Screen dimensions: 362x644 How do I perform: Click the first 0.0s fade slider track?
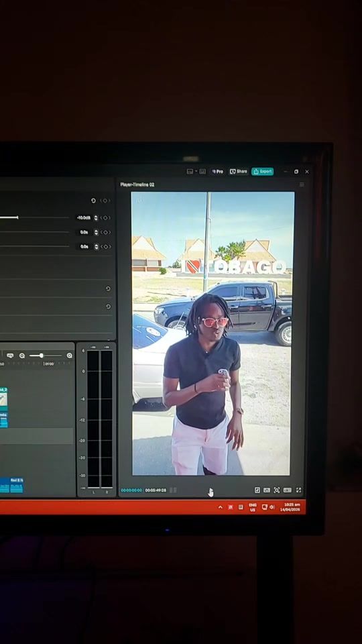click(x=34, y=232)
